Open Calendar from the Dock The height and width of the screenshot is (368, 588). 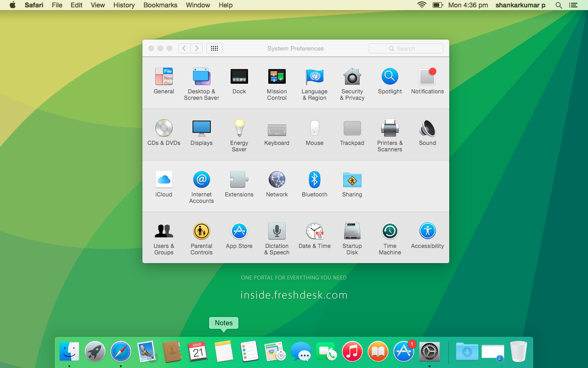pyautogui.click(x=198, y=352)
